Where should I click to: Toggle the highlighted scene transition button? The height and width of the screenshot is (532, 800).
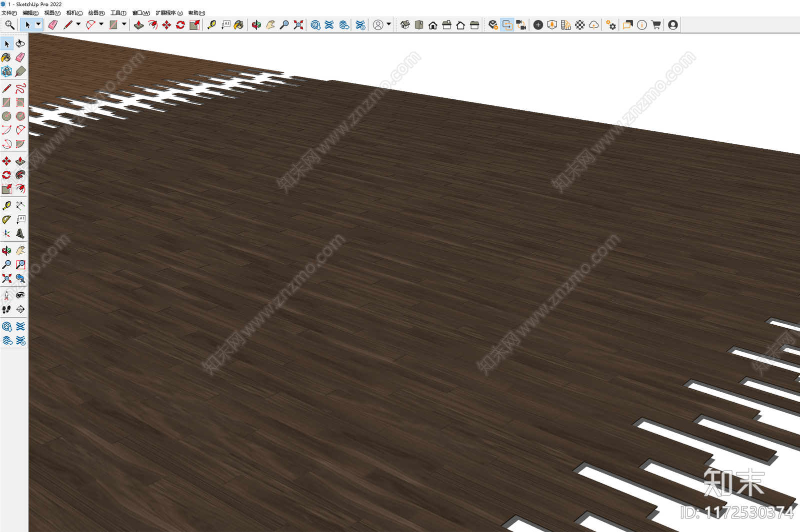pos(507,24)
